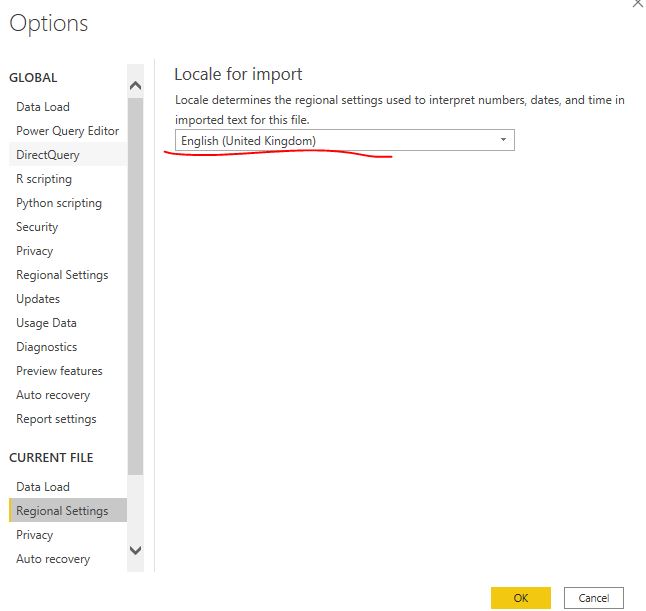646x611 pixels.
Task: Close the Options dialog window
Action: click(x=638, y=3)
